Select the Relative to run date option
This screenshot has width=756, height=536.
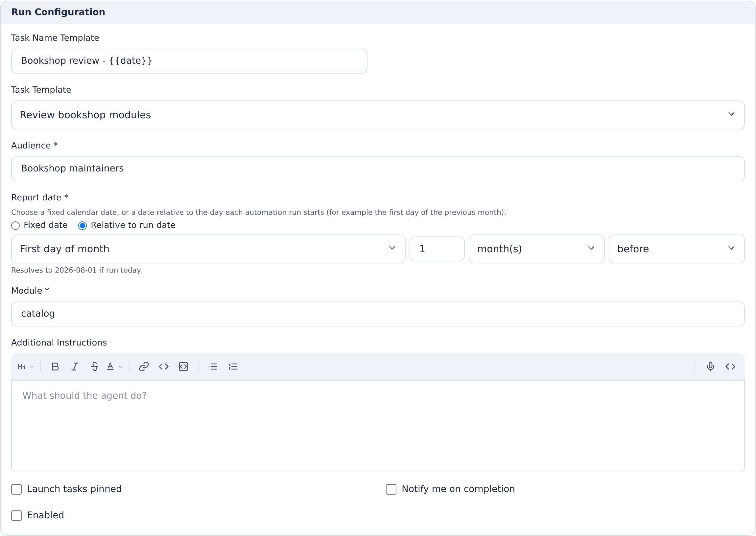83,226
